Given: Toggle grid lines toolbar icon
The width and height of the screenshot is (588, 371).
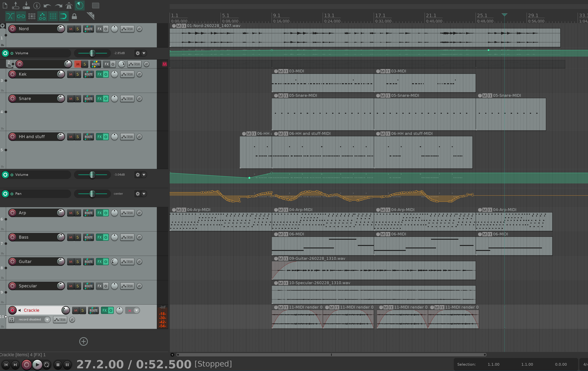Looking at the screenshot, I should click(x=53, y=16).
